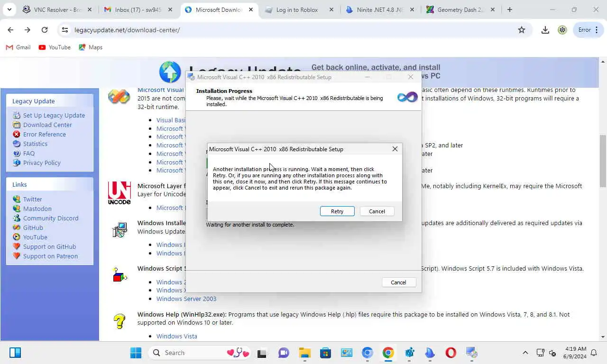Switch to the Ninite .NET 4.8 tab
This screenshot has height=364, width=607.
pyautogui.click(x=375, y=9)
